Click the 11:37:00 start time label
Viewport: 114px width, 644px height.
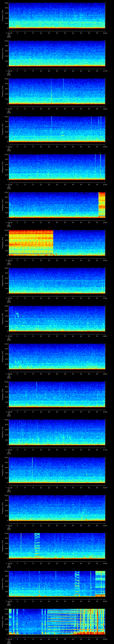point(9,336)
